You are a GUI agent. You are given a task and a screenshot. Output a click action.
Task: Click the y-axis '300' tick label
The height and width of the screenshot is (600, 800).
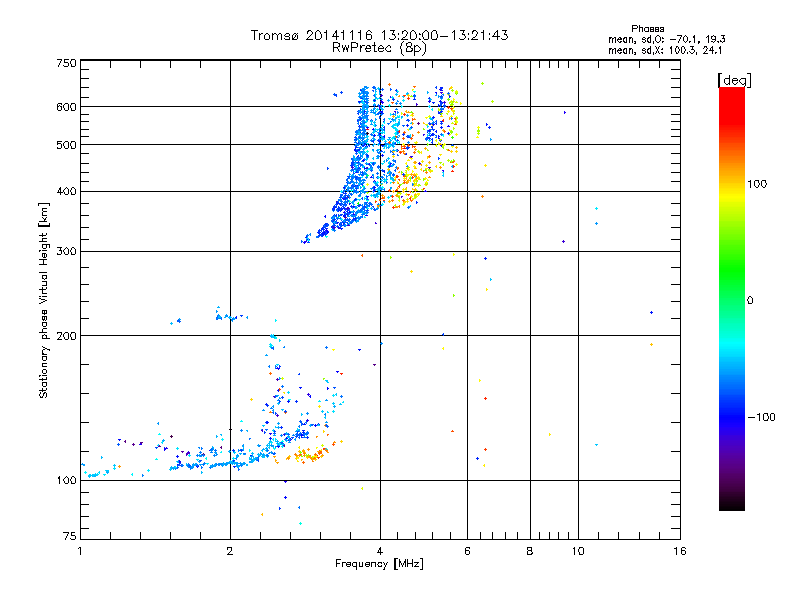[66, 252]
